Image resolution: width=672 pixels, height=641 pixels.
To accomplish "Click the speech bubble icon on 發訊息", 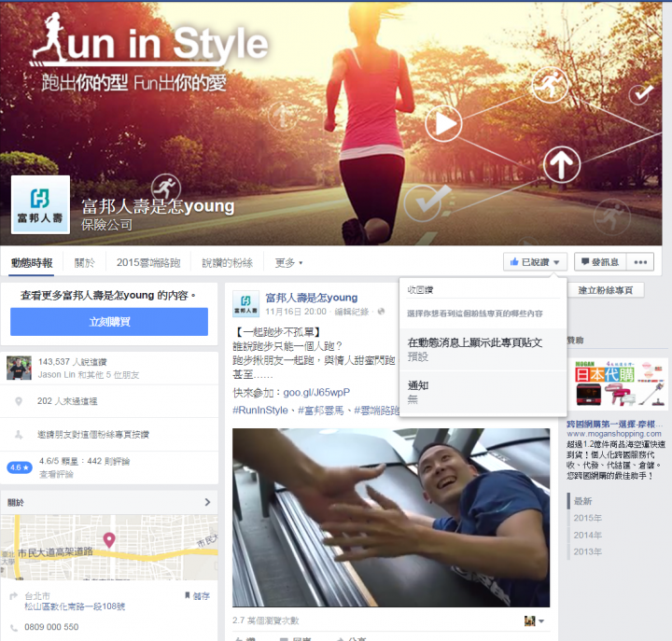I will pyautogui.click(x=585, y=261).
